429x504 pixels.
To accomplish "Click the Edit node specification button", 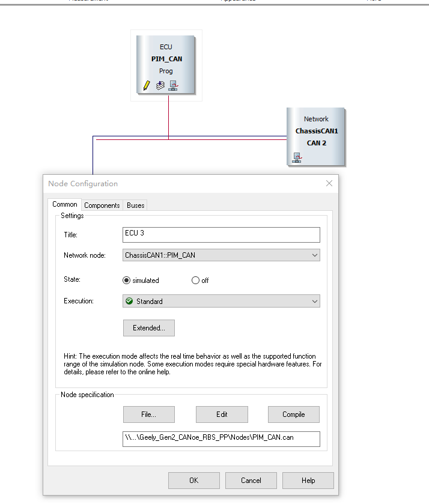I will [222, 414].
